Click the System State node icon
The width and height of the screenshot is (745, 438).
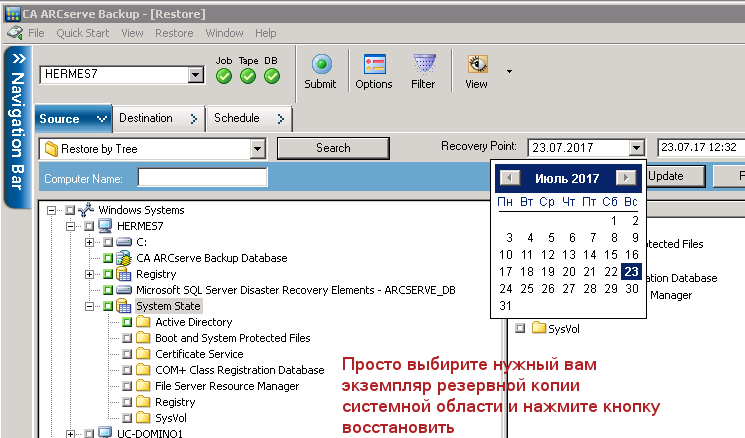[x=124, y=306]
